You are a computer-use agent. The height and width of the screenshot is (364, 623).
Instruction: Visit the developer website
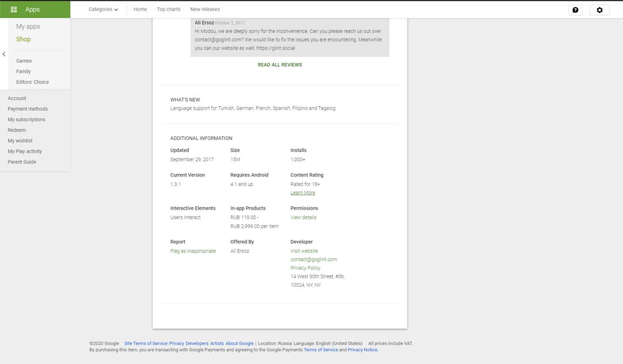[x=304, y=251]
